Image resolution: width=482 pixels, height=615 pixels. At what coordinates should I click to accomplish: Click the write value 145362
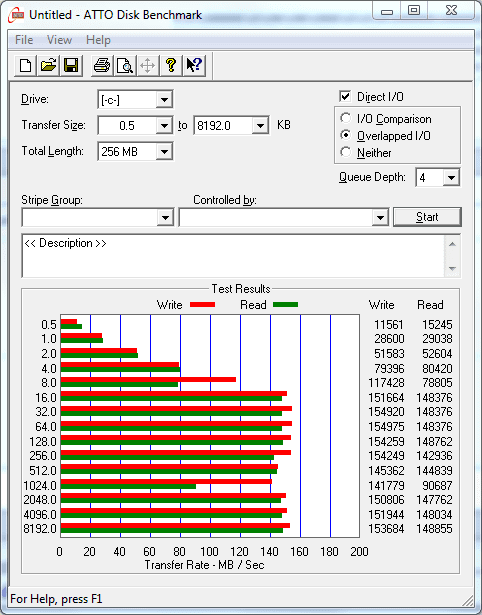[x=386, y=470]
